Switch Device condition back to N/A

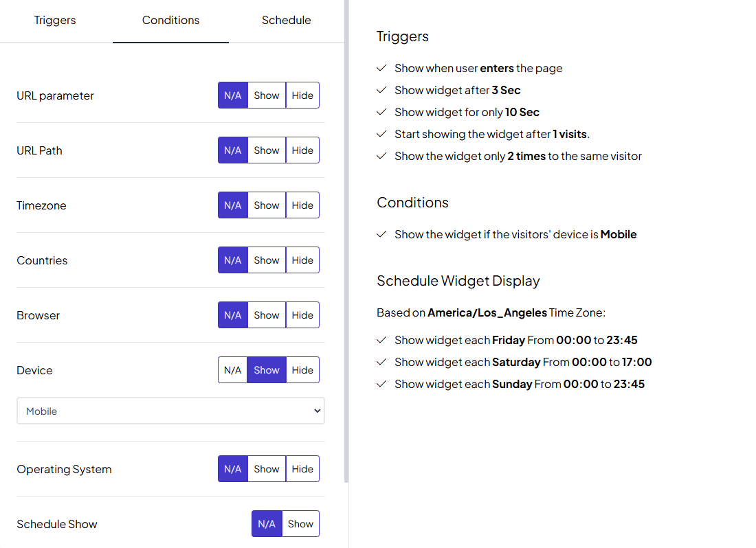click(232, 369)
